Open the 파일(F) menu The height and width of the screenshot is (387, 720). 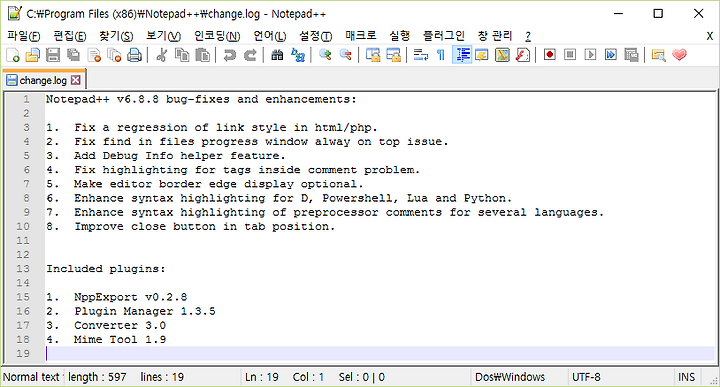(x=23, y=36)
